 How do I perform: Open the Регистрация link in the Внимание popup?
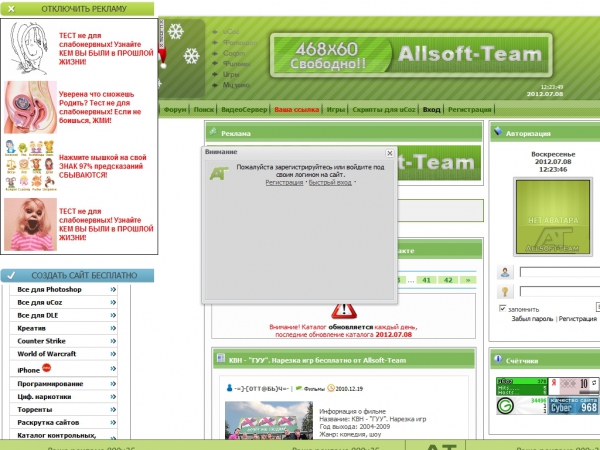[x=284, y=183]
